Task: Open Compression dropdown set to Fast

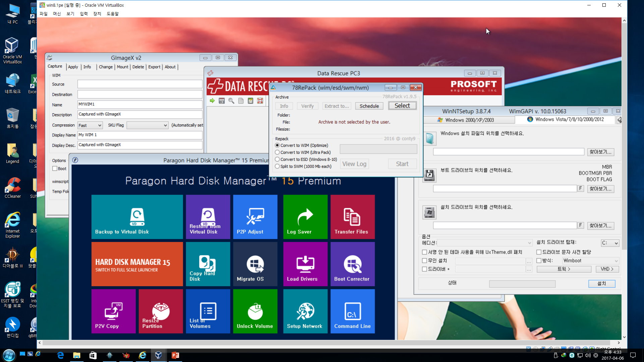Action: pos(90,125)
